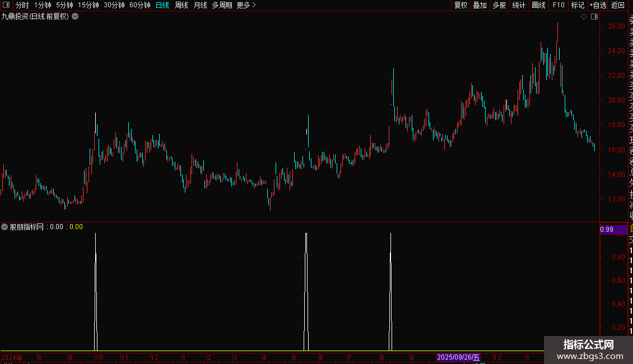
Task: Toggle the left sidebar panel icon
Action: point(6,5)
